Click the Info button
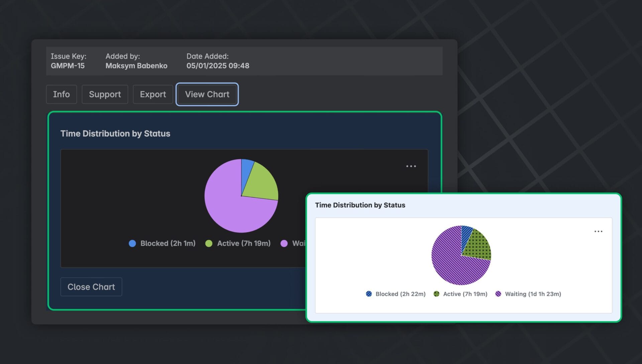642x364 pixels. pyautogui.click(x=61, y=94)
